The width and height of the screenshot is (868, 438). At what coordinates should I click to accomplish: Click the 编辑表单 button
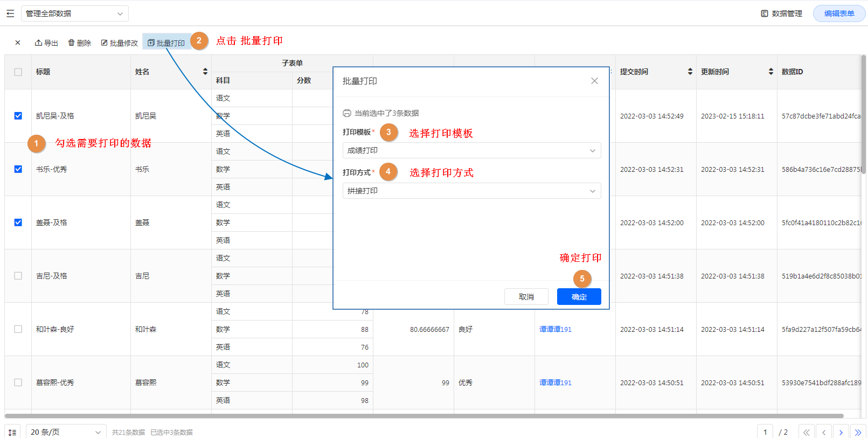pos(839,13)
